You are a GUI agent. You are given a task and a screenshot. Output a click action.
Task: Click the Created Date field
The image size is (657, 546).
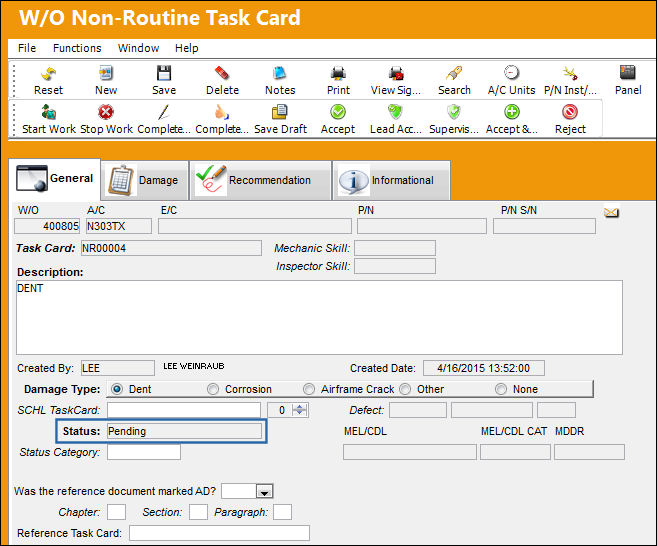[484, 368]
